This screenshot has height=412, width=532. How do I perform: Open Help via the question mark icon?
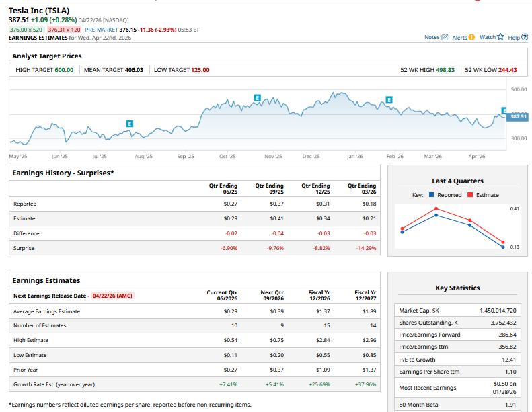[524, 37]
